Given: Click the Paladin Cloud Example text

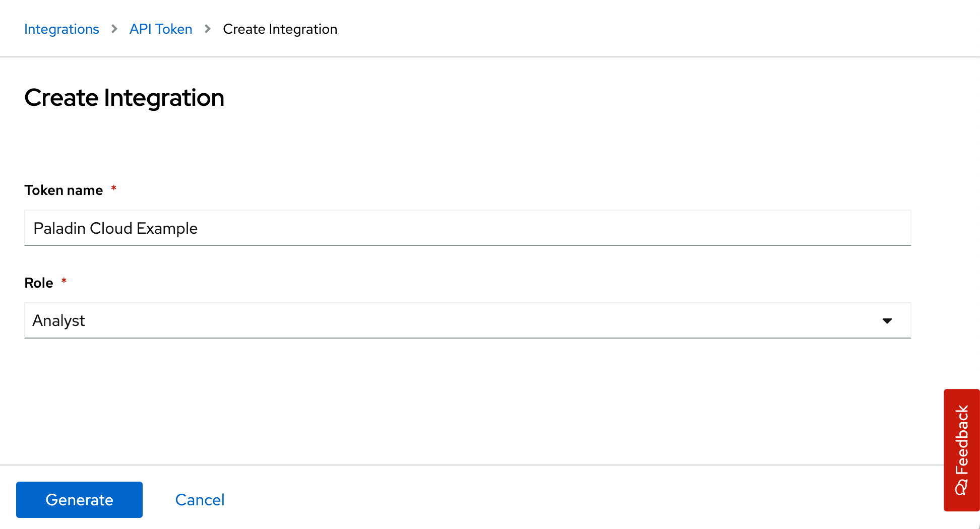Looking at the screenshot, I should pos(115,228).
